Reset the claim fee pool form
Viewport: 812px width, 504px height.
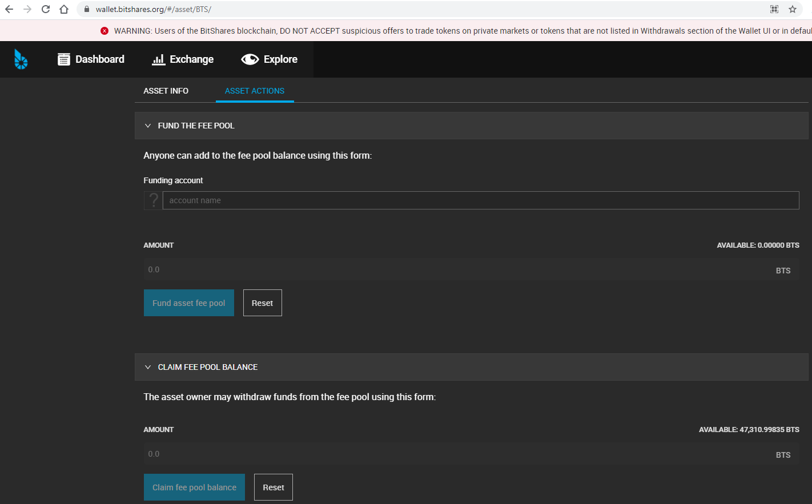tap(274, 487)
